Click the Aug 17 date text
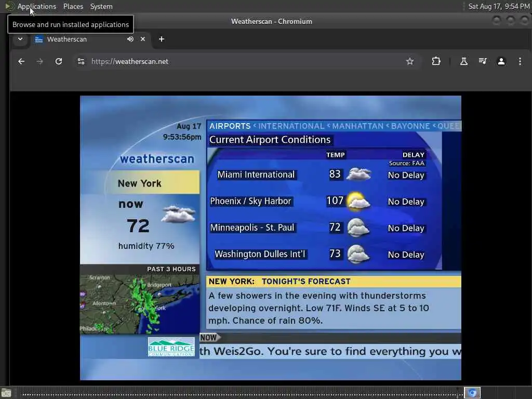Screen dimensions: 532x399 189,126
